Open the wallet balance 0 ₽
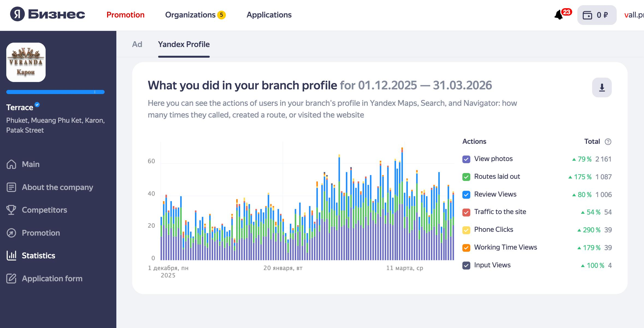Screen dimensions: 644x328 [x=597, y=15]
